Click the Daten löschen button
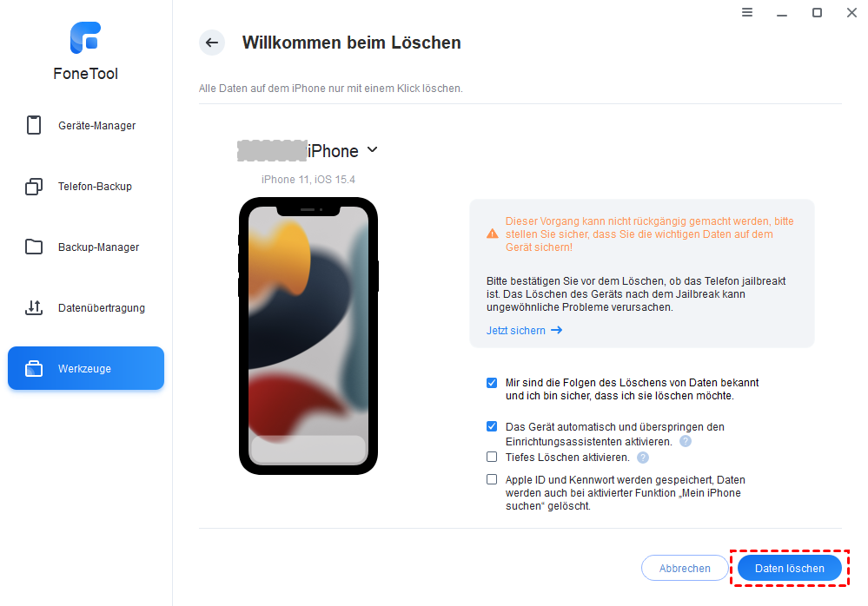This screenshot has width=868, height=606. pyautogui.click(x=790, y=568)
